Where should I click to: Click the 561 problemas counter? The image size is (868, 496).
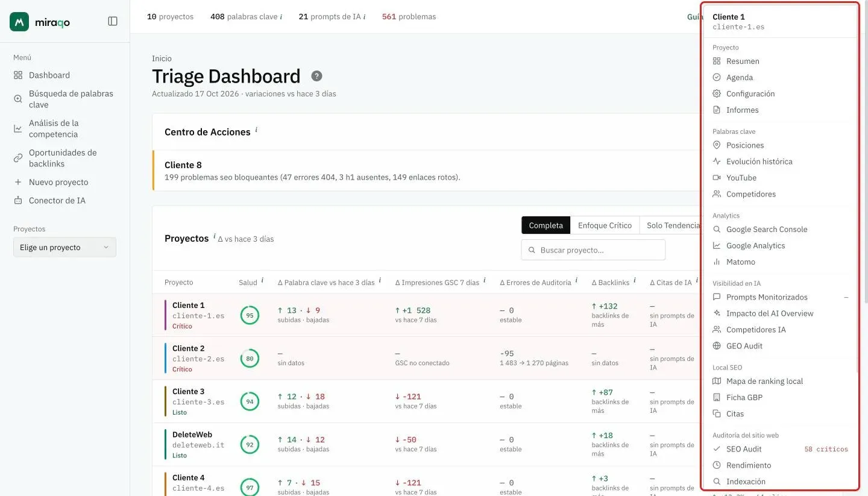(409, 17)
